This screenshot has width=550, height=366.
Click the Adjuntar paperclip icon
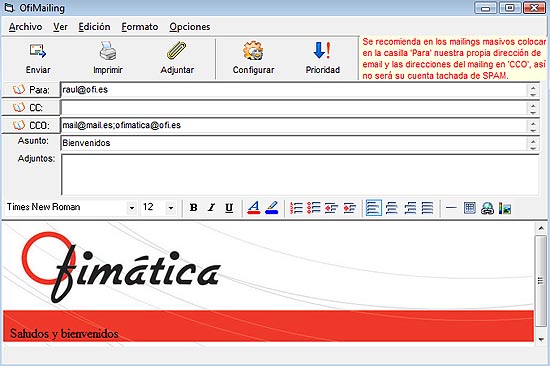pos(177,51)
